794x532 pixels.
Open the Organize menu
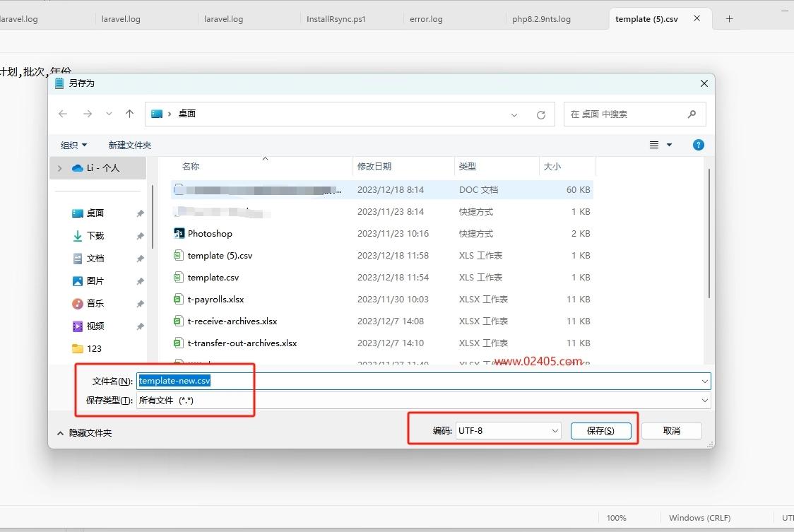tap(74, 146)
